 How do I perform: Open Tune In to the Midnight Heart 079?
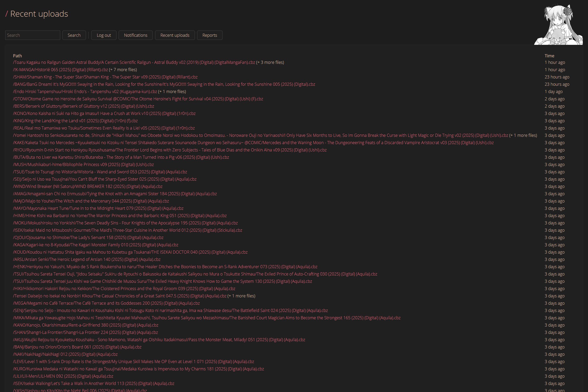pos(98,208)
